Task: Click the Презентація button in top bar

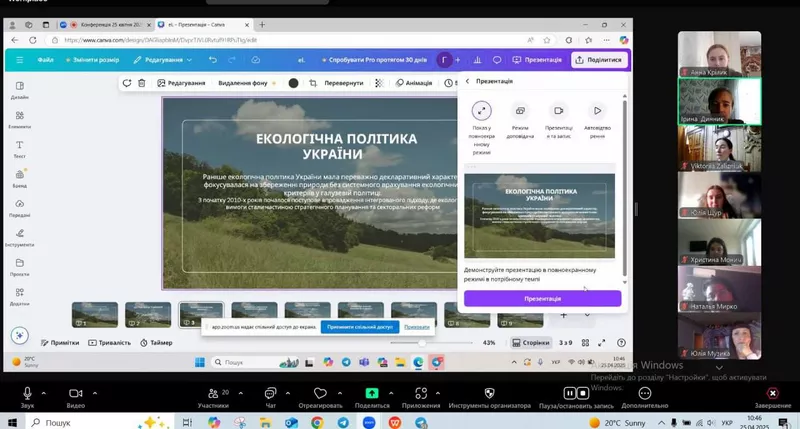Action: pyautogui.click(x=537, y=60)
